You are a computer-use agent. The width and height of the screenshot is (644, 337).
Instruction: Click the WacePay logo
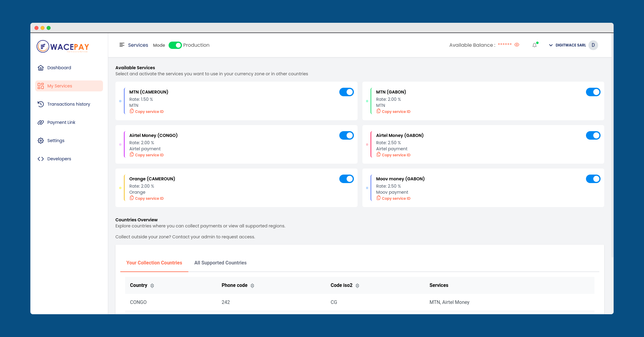pos(63,47)
